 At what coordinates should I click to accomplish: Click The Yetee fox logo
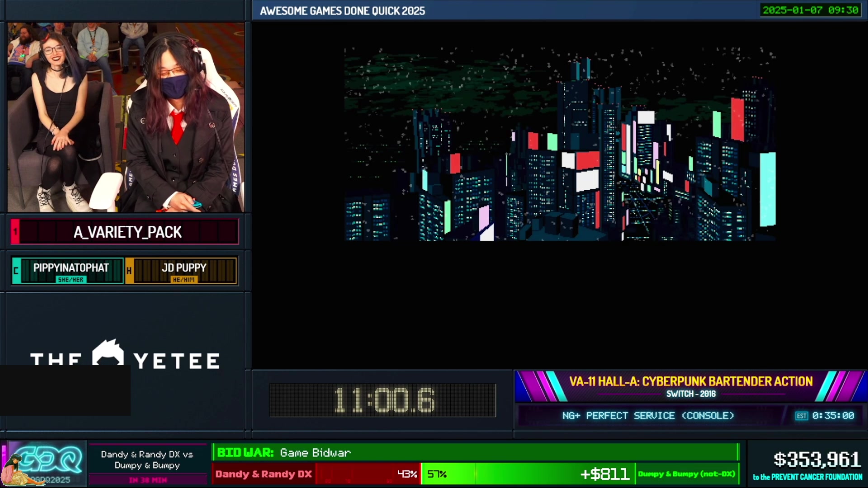click(x=108, y=352)
